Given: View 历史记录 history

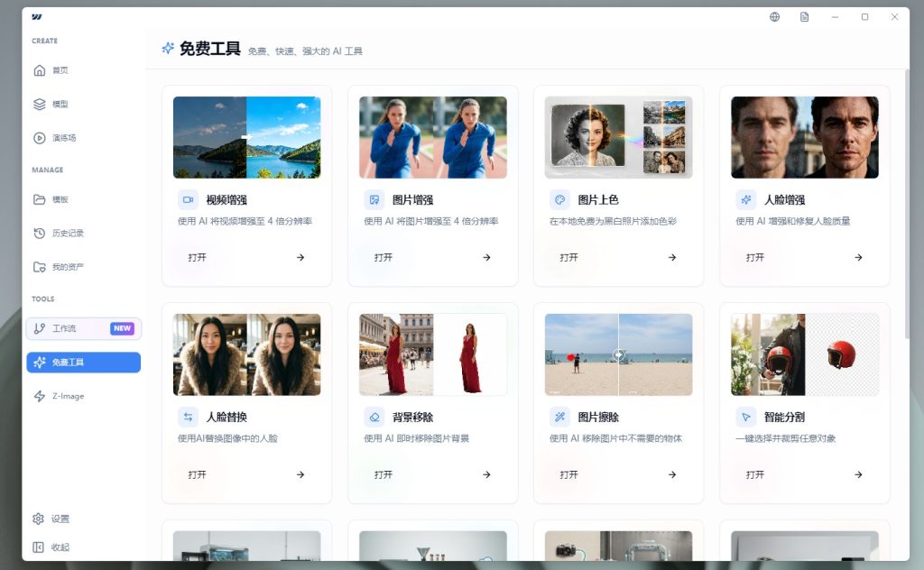Looking at the screenshot, I should point(83,234).
